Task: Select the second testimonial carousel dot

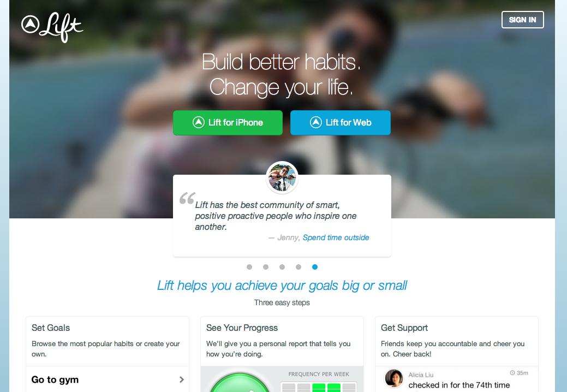Action: tap(266, 267)
